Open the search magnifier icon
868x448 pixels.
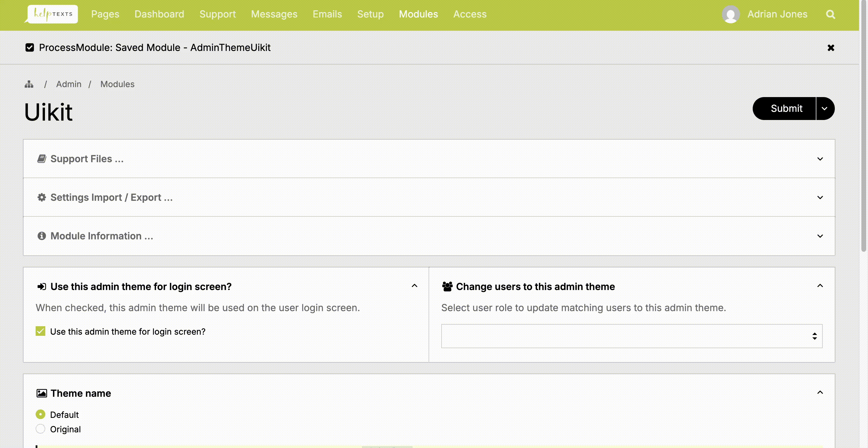coord(830,14)
